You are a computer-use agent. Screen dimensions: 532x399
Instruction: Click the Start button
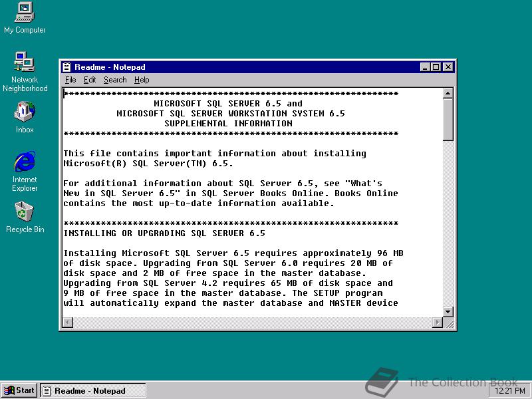pyautogui.click(x=19, y=390)
